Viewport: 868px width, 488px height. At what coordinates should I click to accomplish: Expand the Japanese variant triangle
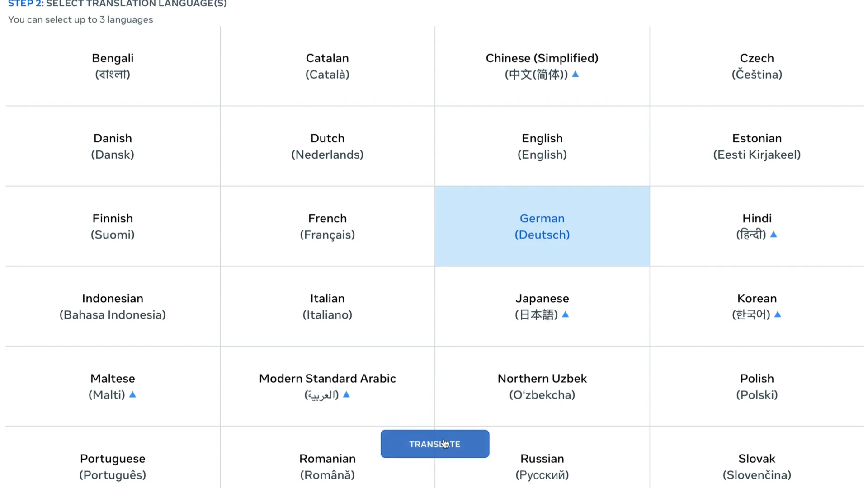(x=566, y=315)
